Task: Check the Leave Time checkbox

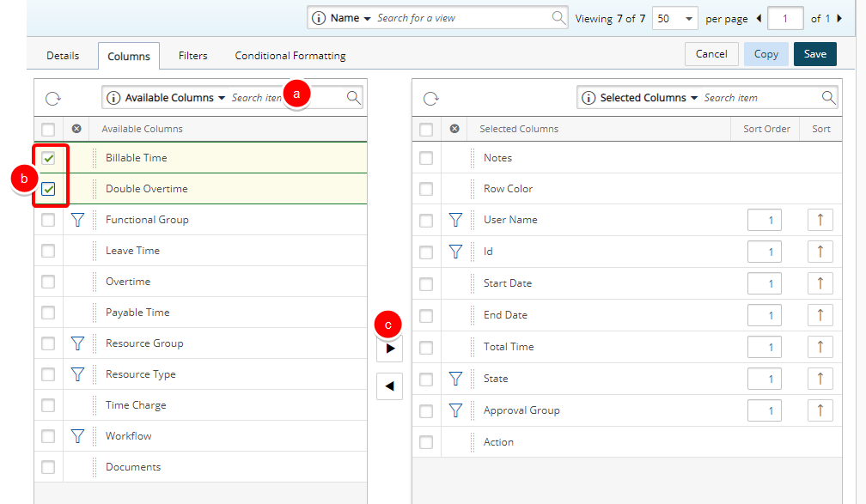Action: coord(49,251)
